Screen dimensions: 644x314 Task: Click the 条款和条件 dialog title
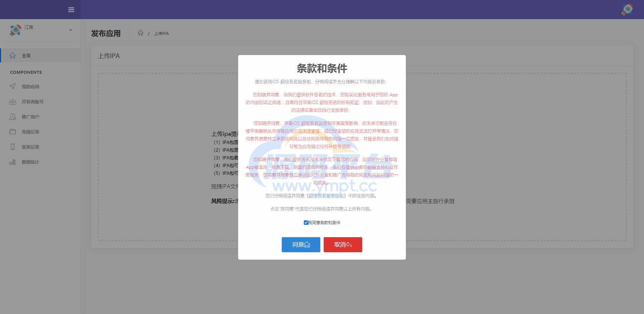(x=322, y=68)
